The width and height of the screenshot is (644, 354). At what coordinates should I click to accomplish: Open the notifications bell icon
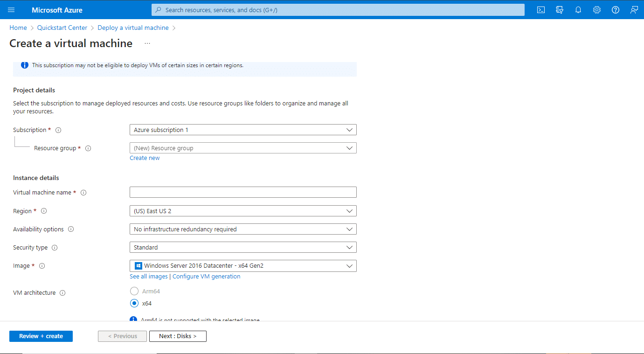[x=578, y=9]
